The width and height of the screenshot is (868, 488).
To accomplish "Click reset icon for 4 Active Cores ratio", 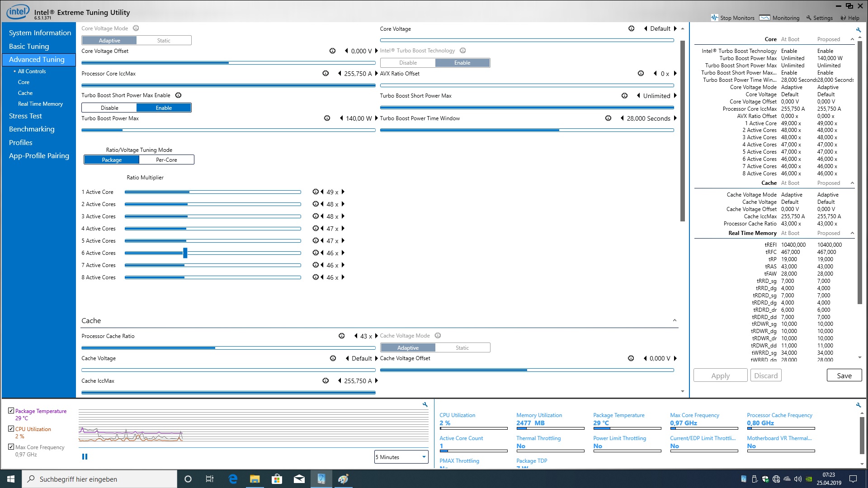I will (x=315, y=228).
